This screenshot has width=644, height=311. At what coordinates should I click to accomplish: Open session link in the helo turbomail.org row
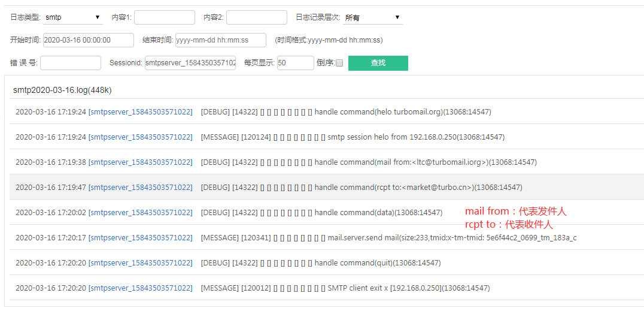click(x=141, y=112)
